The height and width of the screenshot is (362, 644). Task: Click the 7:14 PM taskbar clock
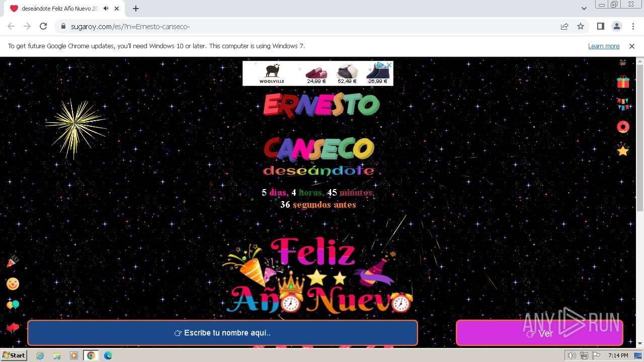coord(618,355)
